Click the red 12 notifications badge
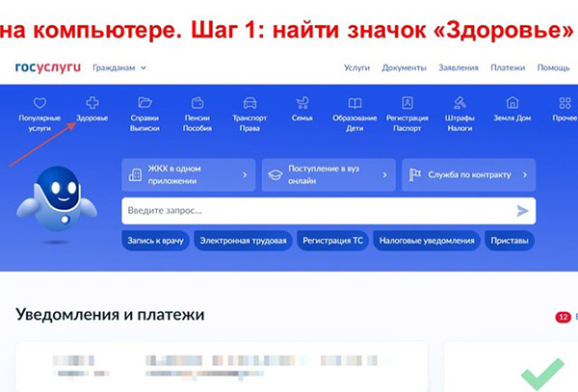The image size is (578, 392). (x=563, y=317)
